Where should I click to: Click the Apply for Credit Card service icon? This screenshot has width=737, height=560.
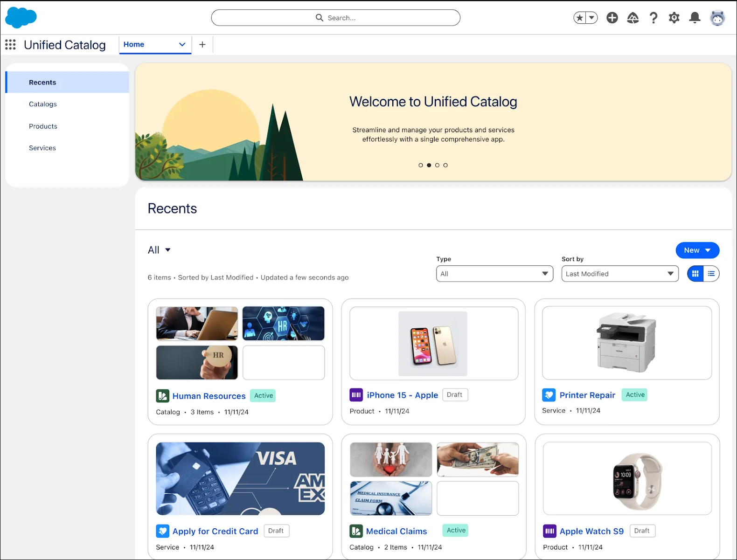pyautogui.click(x=162, y=531)
